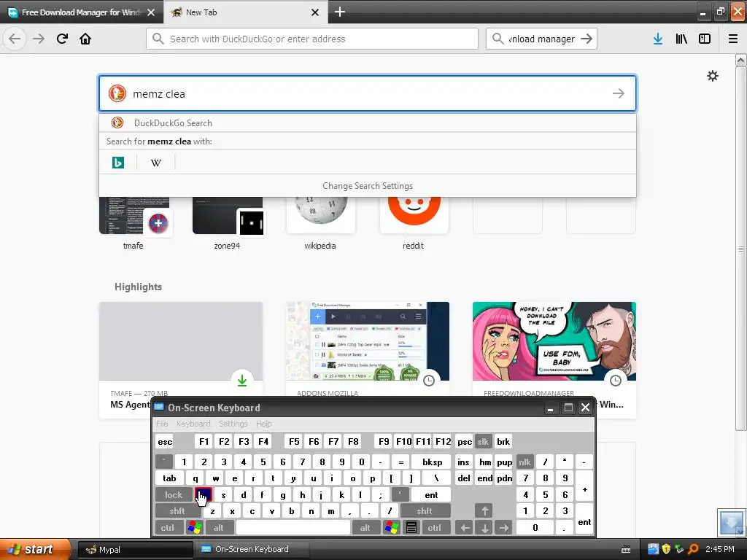Toggle the left shft key
Screen dimensions: 747x560
click(x=177, y=511)
